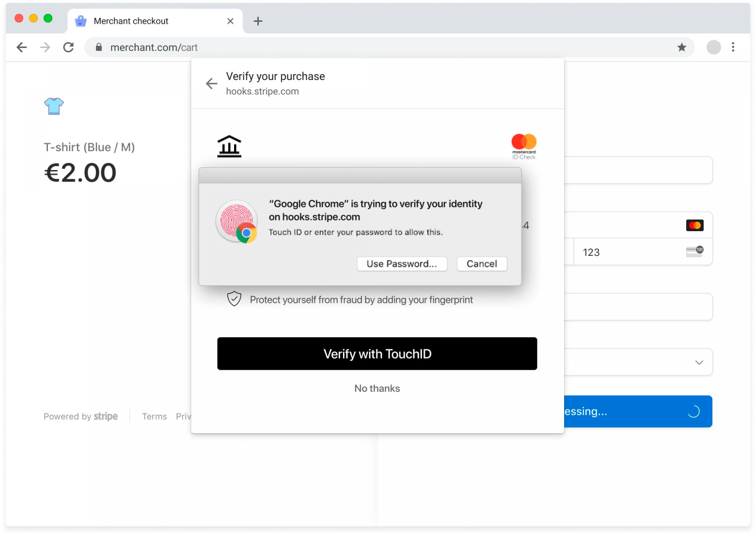Screen dimensions: 756x535
Task: Focus the merchant.com/cart address bar
Action: click(389, 47)
